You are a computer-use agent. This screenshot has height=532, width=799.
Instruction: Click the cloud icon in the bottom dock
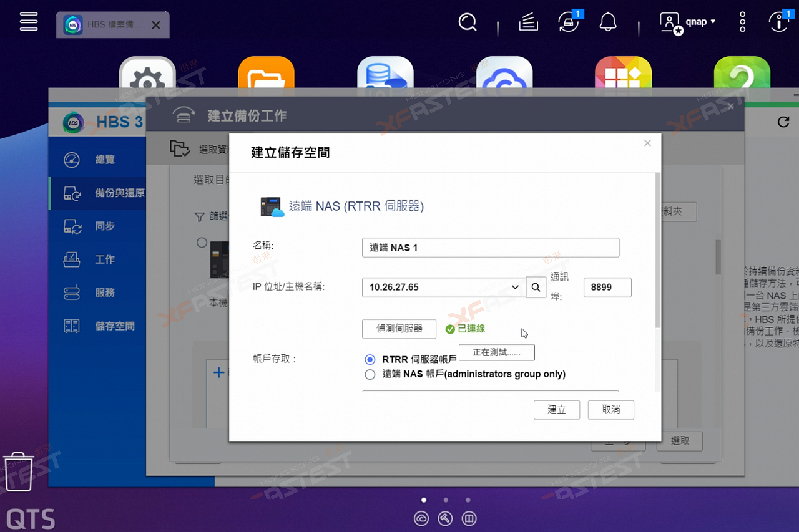pyautogui.click(x=421, y=518)
